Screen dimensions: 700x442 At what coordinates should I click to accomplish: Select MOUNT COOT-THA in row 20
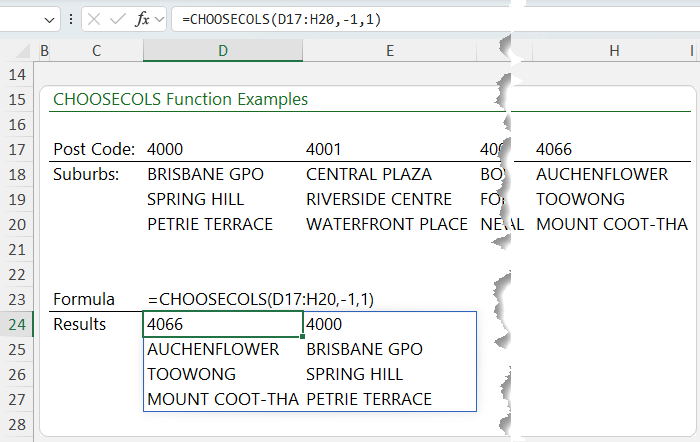click(612, 224)
